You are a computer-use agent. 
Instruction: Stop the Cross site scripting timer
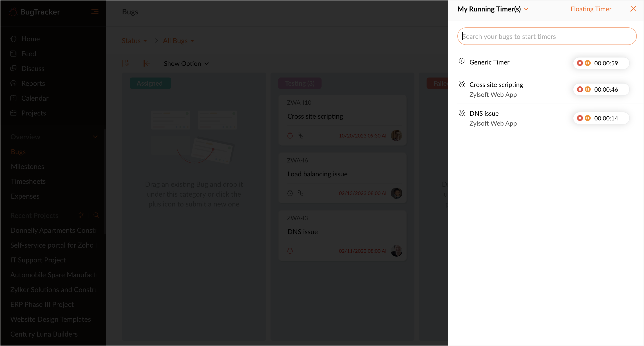(x=580, y=89)
